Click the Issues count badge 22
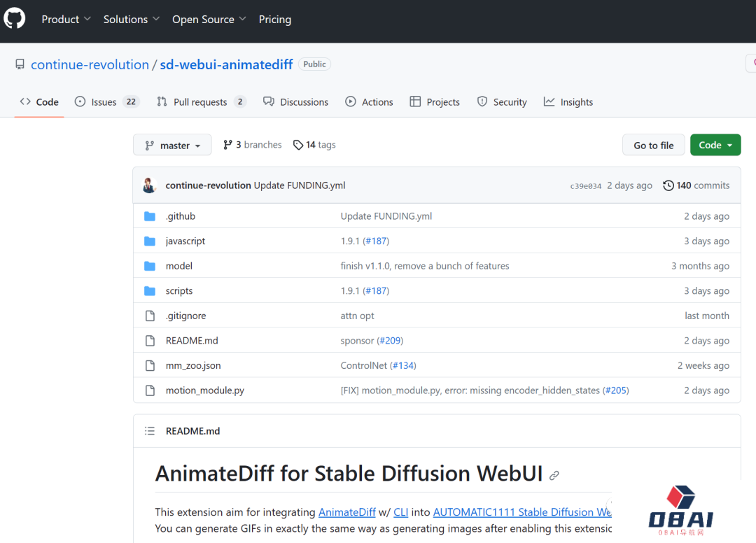The image size is (756, 543). coord(131,101)
